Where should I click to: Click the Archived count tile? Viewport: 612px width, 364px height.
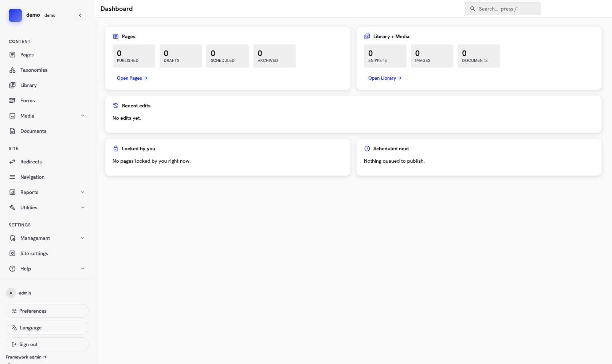(275, 56)
